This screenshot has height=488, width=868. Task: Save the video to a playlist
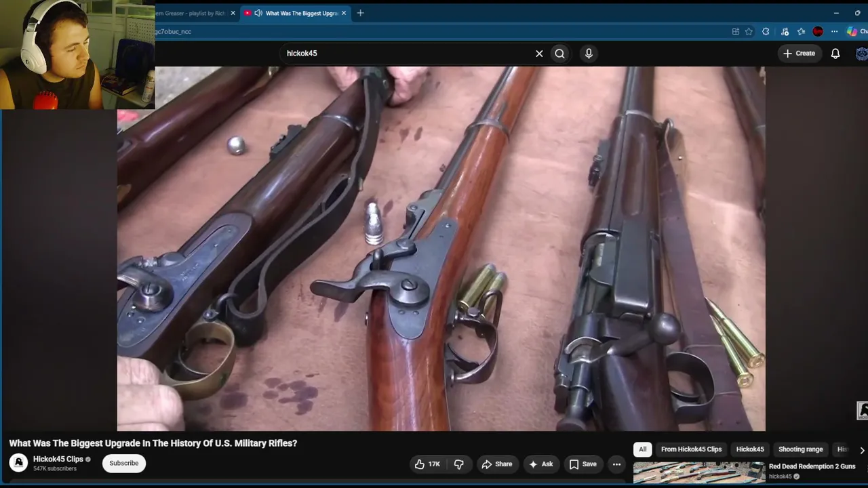coord(583,464)
